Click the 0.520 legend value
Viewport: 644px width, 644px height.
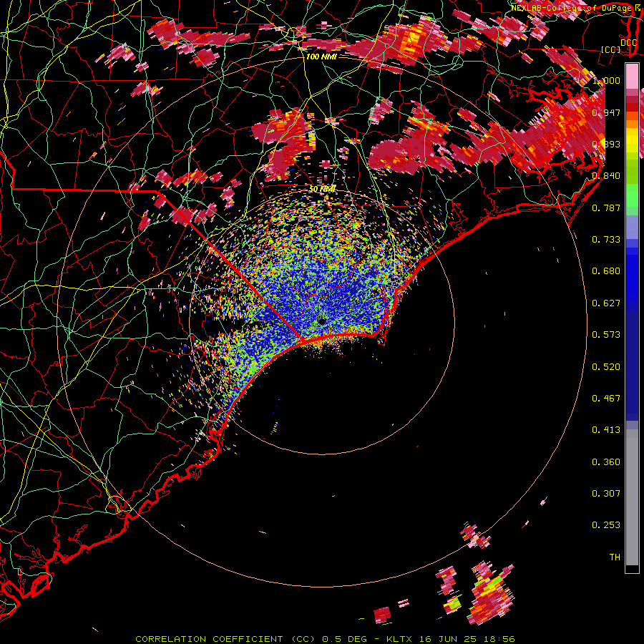click(x=606, y=367)
